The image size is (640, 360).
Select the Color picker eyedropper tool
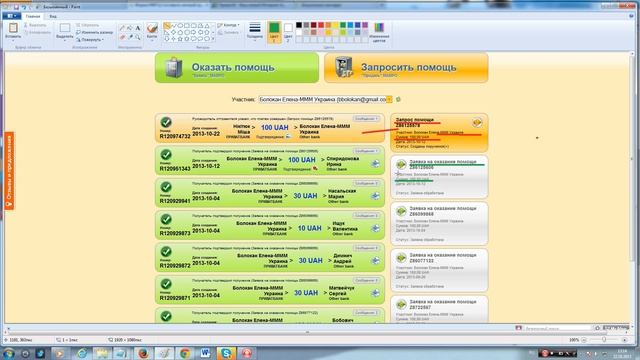130,37
